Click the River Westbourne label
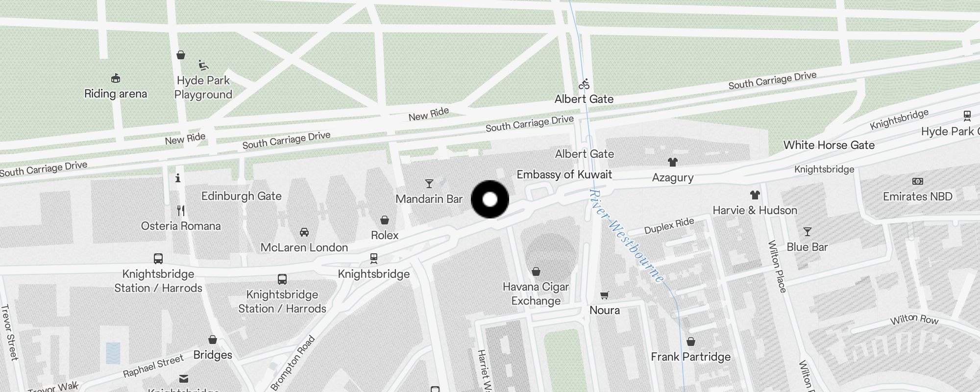980x392 pixels. [x=628, y=236]
